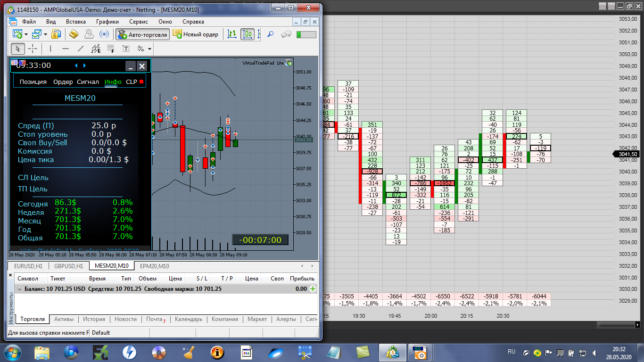Open the signals broadcast icon
The width and height of the screenshot is (644, 362).
tap(104, 34)
